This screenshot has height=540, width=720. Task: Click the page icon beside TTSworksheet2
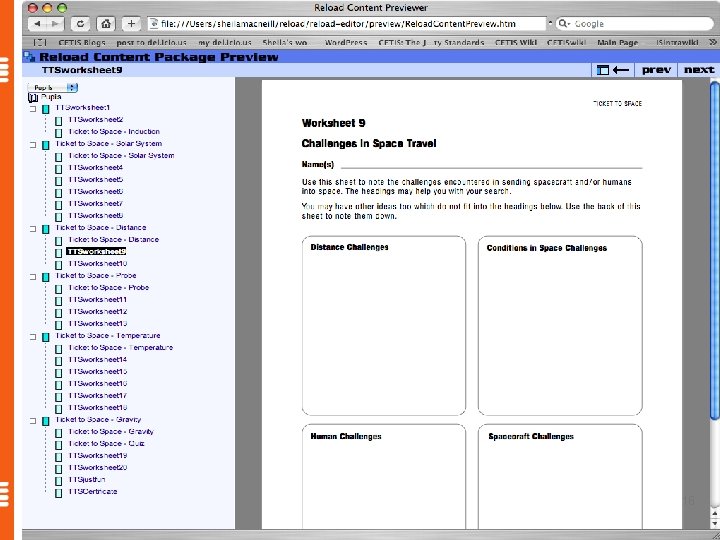tap(58, 121)
